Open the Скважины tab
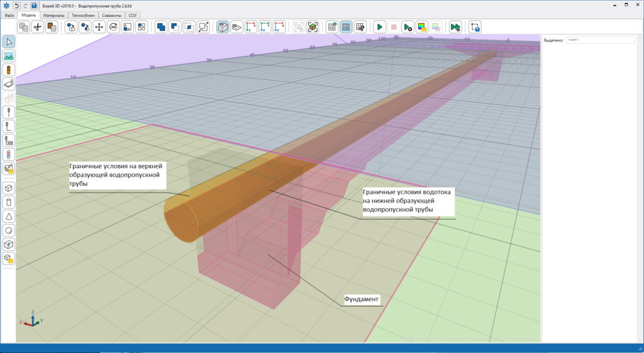The width and height of the screenshot is (644, 353). (112, 15)
